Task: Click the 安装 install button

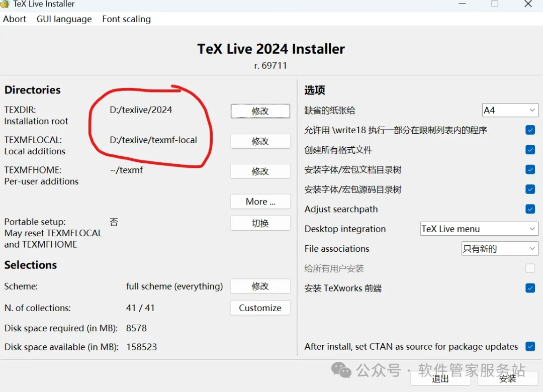Action: (508, 379)
